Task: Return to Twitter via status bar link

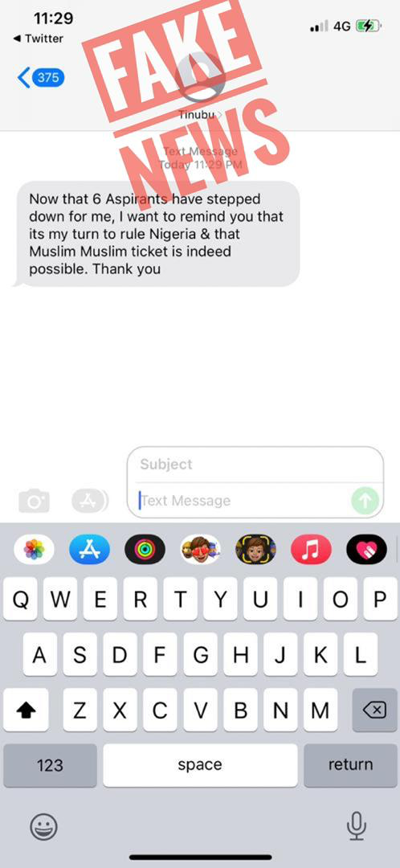Action: [x=38, y=39]
